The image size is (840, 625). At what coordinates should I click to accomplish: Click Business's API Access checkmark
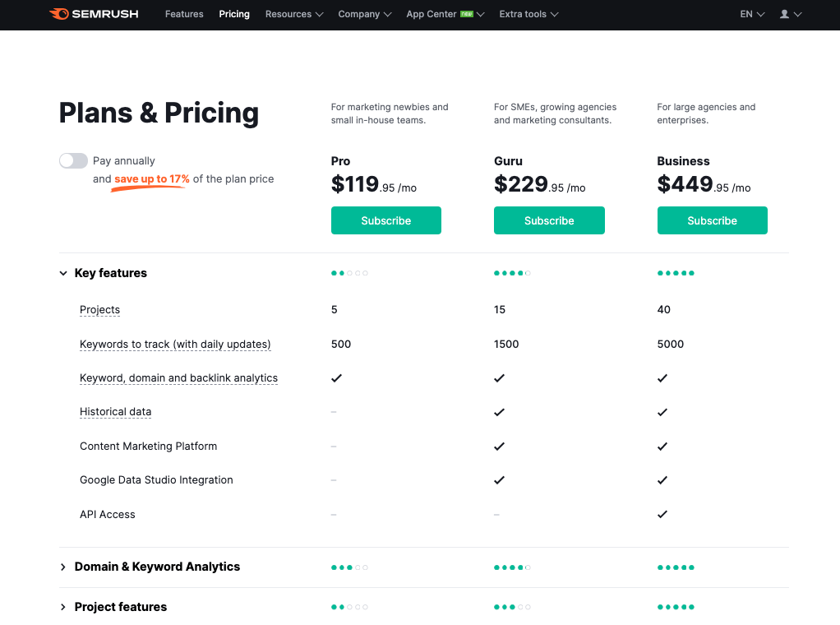click(x=662, y=514)
